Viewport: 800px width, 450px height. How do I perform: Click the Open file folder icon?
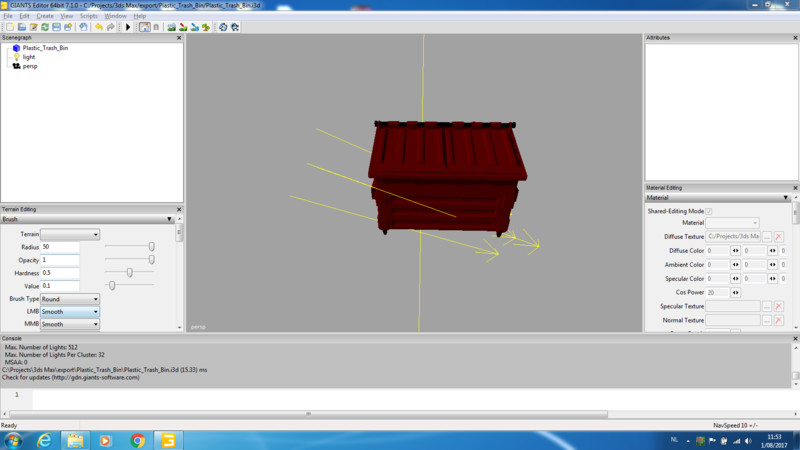(x=21, y=27)
